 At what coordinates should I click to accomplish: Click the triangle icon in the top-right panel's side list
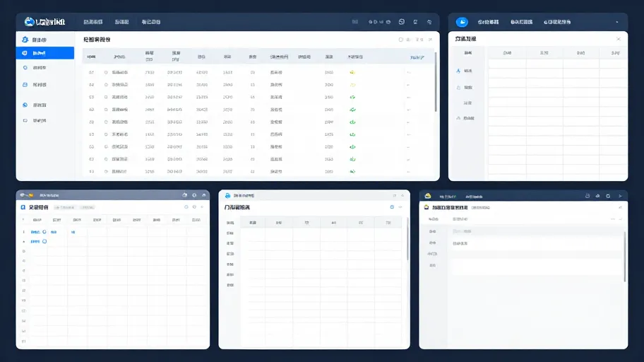pyautogui.click(x=458, y=118)
